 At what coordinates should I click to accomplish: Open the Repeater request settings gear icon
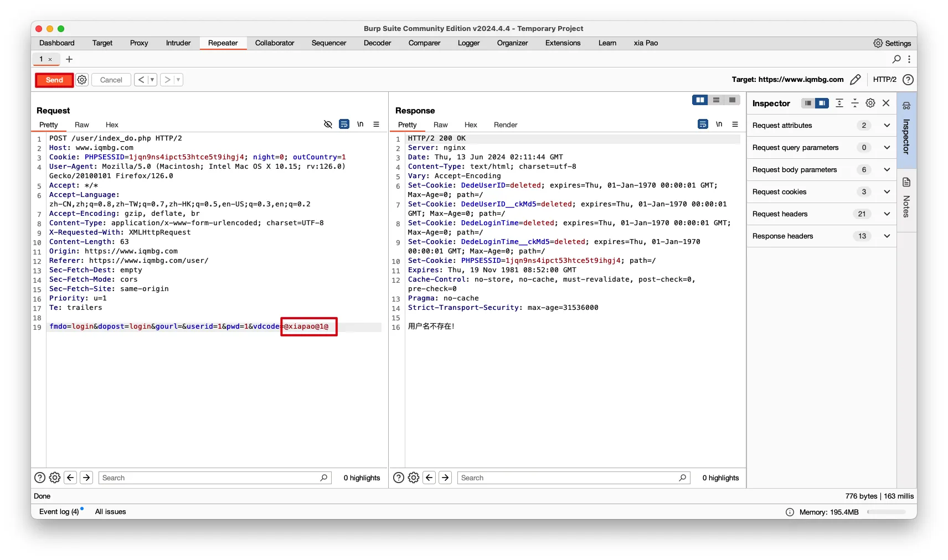[x=82, y=80]
